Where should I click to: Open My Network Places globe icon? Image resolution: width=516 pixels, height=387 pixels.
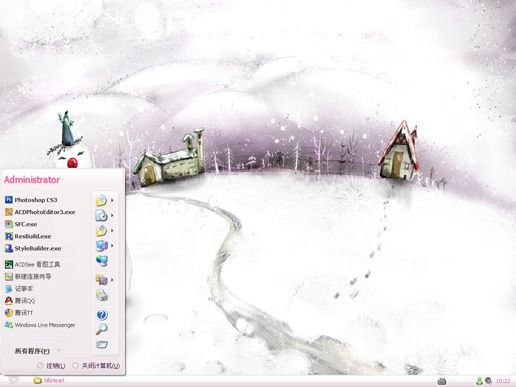(x=101, y=261)
